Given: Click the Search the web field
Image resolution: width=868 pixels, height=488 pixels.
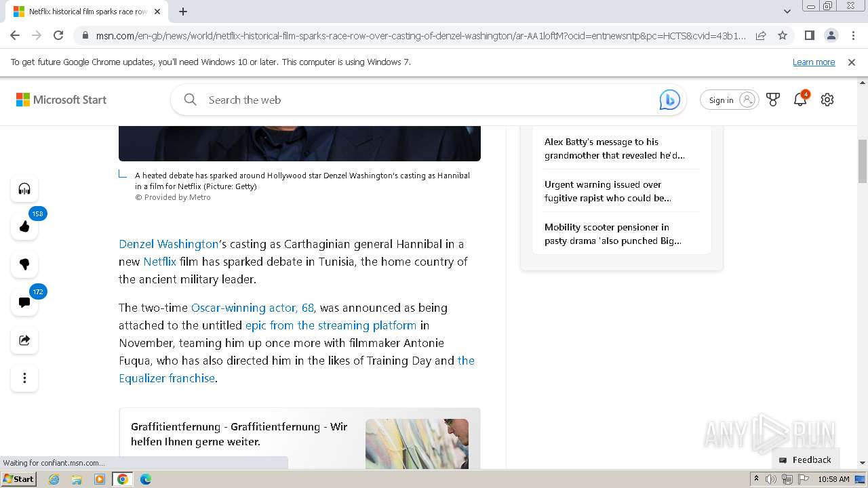Looking at the screenshot, I should click(x=427, y=100).
